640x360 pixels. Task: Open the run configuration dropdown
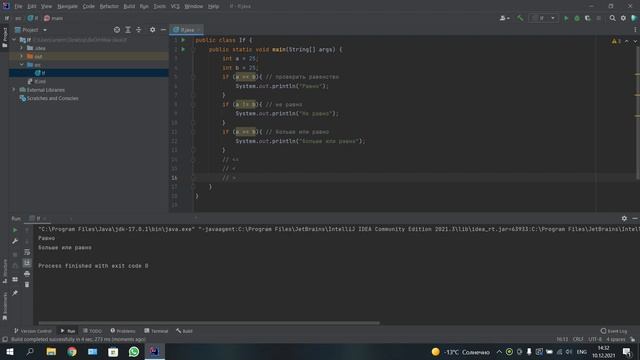543,18
